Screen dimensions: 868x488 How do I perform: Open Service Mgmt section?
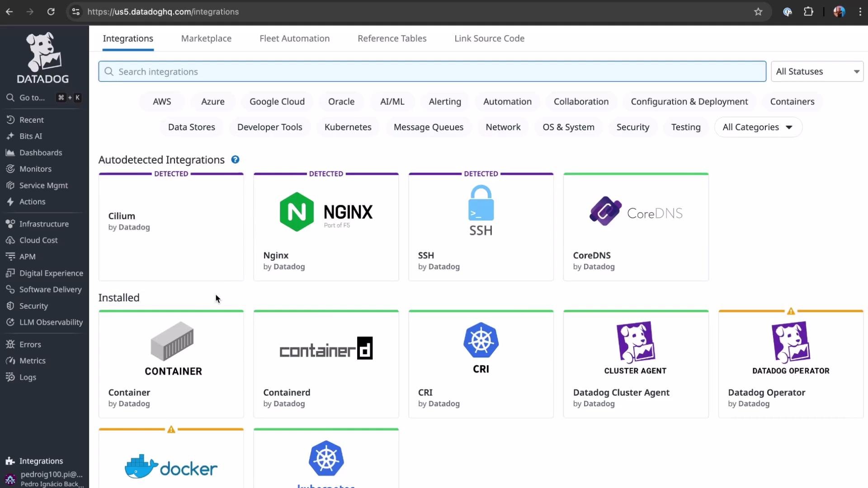pos(43,185)
